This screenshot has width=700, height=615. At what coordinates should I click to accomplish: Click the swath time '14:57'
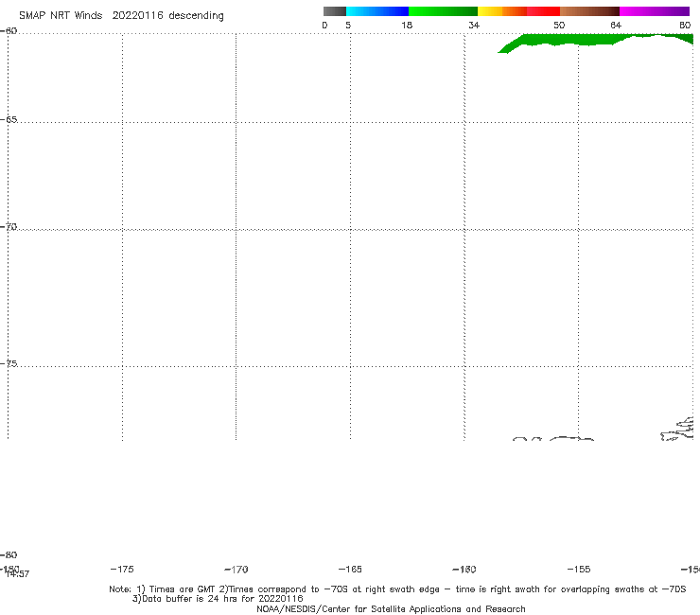[x=18, y=574]
